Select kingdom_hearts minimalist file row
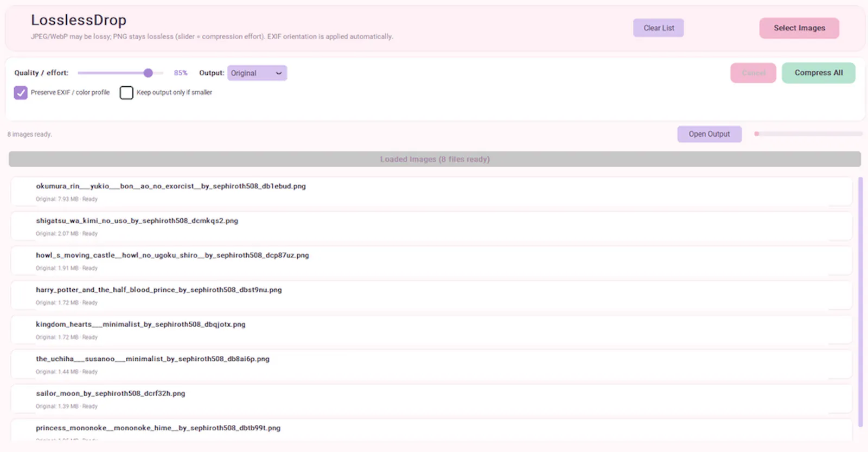The width and height of the screenshot is (868, 452). 431,330
